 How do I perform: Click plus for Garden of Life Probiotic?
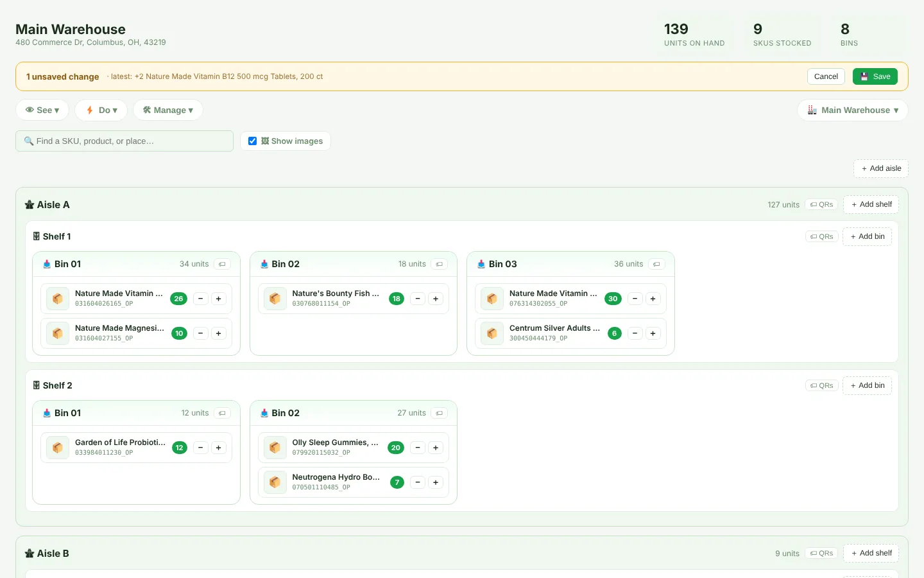[x=219, y=448]
